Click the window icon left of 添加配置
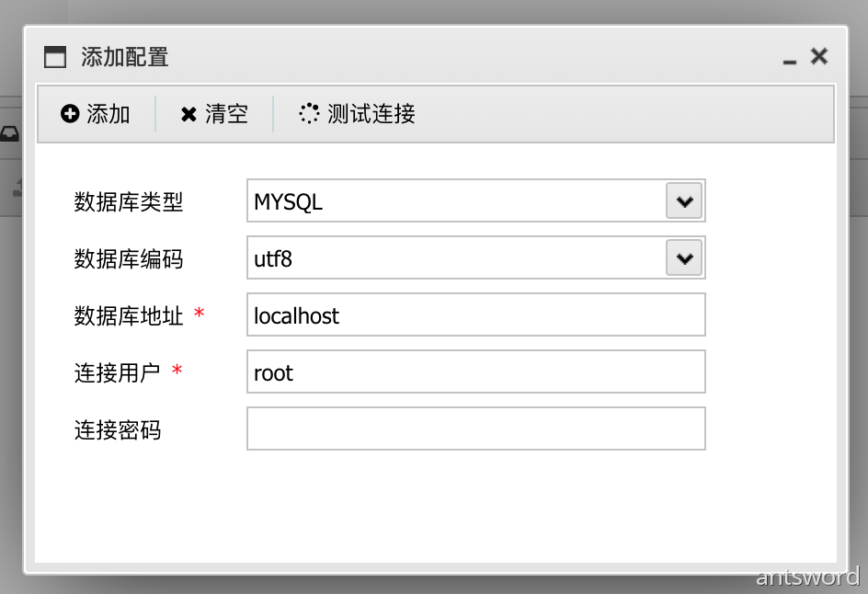Image resolution: width=868 pixels, height=594 pixels. (56, 57)
